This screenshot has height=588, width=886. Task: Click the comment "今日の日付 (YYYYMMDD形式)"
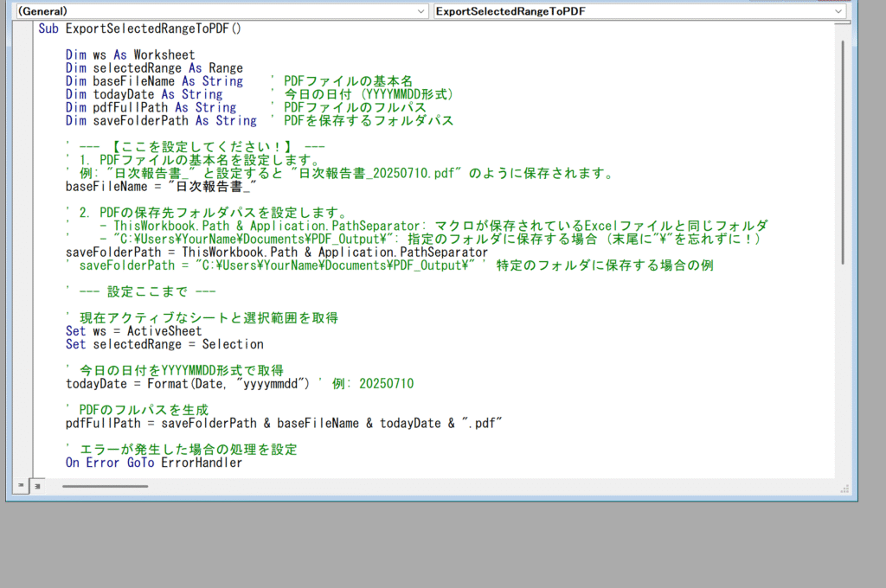click(x=369, y=94)
